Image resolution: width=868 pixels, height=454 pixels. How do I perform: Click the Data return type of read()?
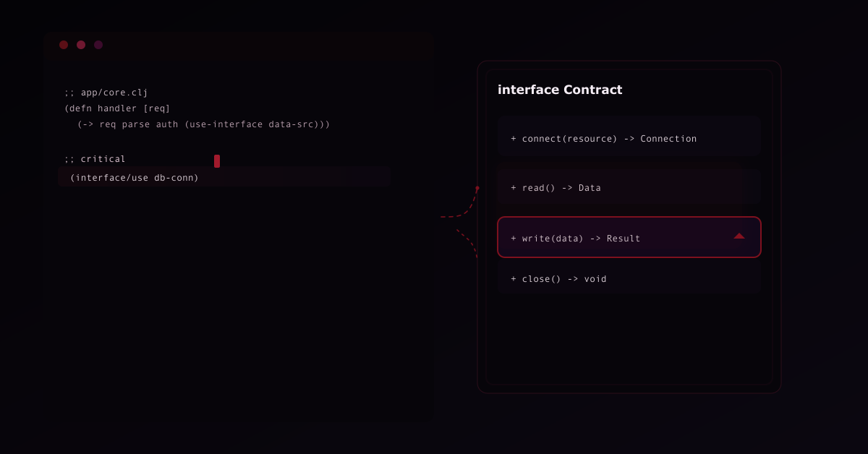pos(590,188)
